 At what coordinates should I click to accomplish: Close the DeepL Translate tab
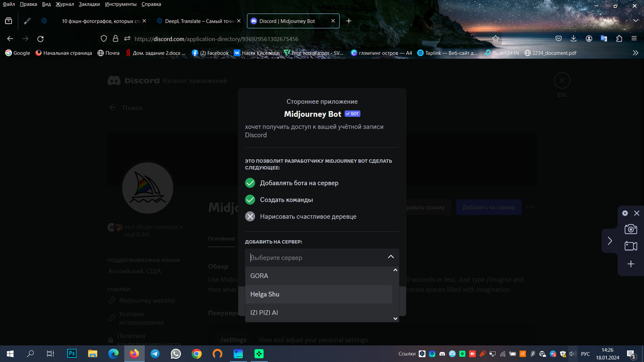click(x=239, y=21)
